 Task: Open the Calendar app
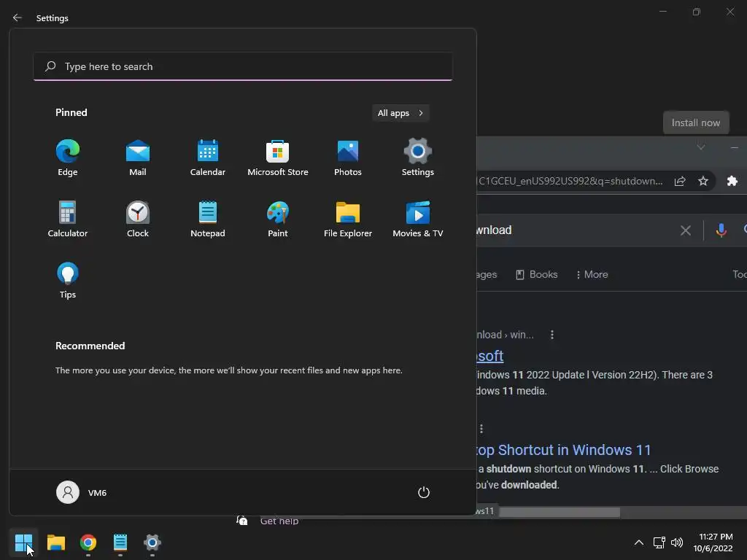click(208, 157)
